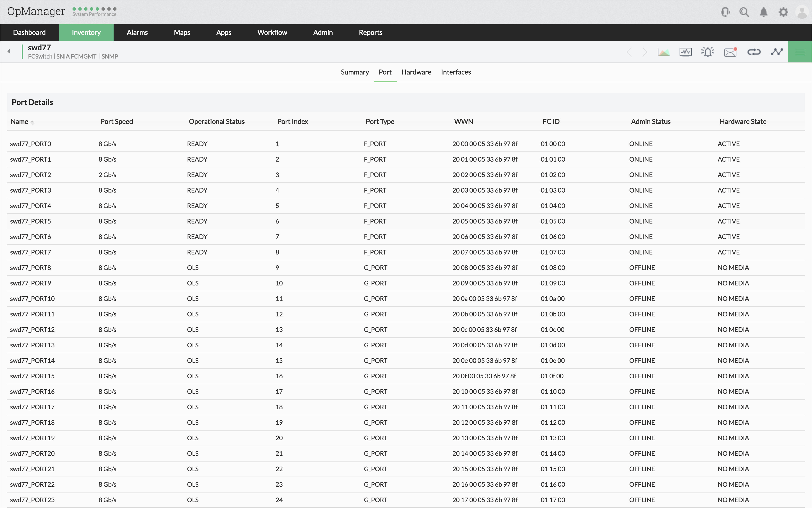This screenshot has height=508, width=812.
Task: Select the swd77_PORT12 row name
Action: point(32,329)
